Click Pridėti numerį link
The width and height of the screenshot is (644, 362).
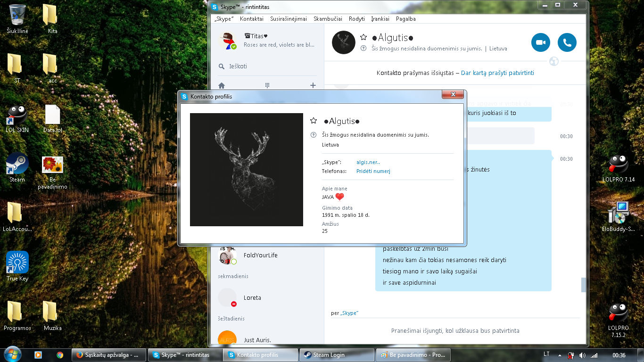(x=373, y=172)
